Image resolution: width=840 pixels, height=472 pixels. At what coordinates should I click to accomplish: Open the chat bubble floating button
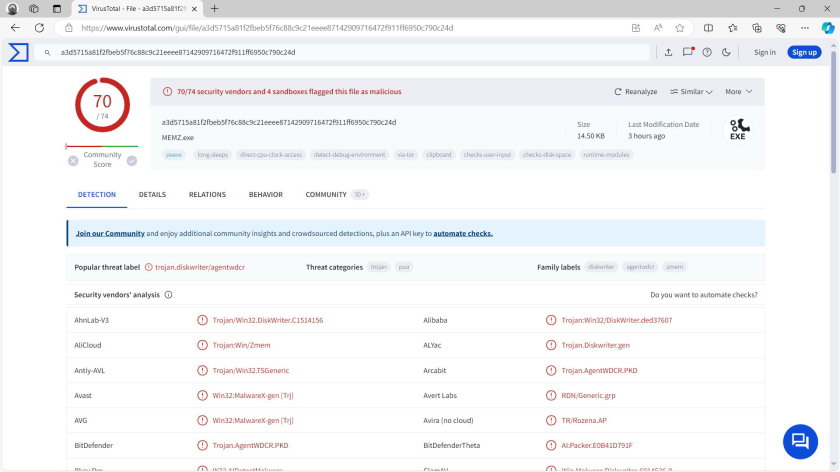(800, 441)
